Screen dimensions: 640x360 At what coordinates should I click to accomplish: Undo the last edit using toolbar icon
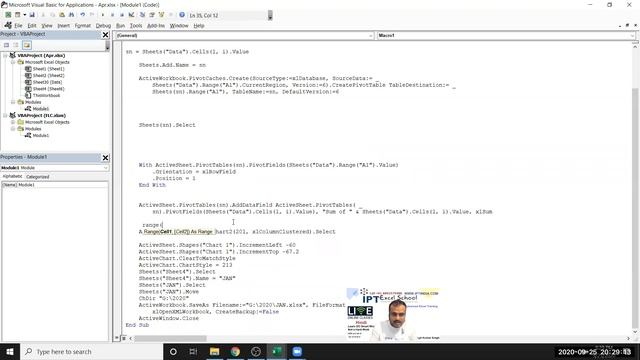[x=82, y=15]
